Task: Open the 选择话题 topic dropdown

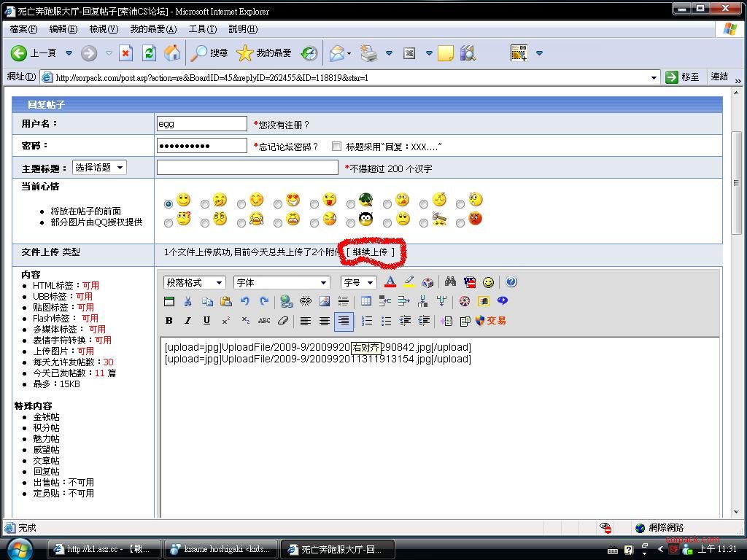Action: tap(99, 168)
